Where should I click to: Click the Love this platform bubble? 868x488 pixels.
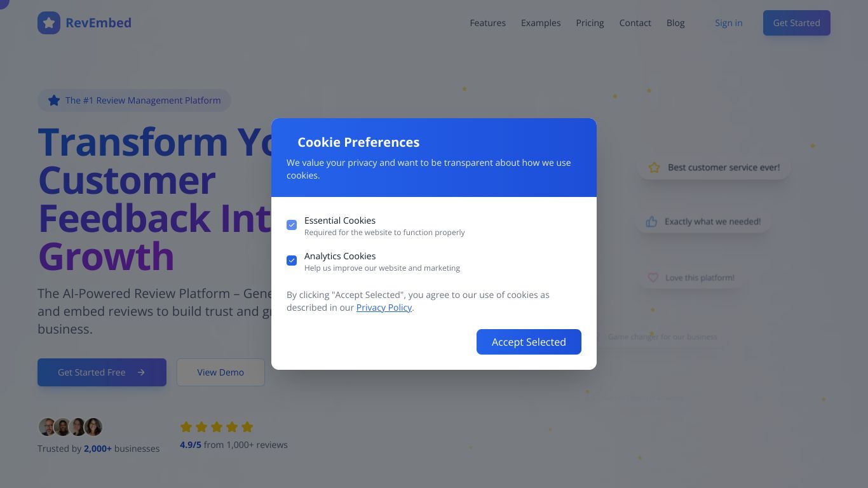[691, 278]
